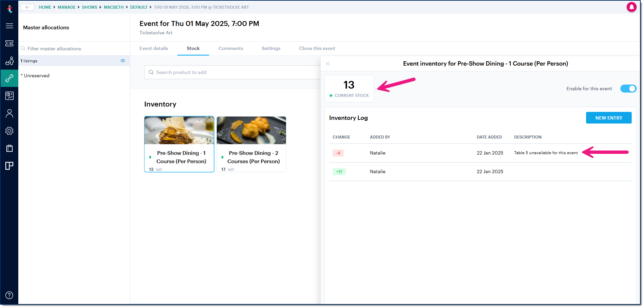Click MANAGE in the breadcrumb
The image size is (644, 308).
pyautogui.click(x=67, y=7)
